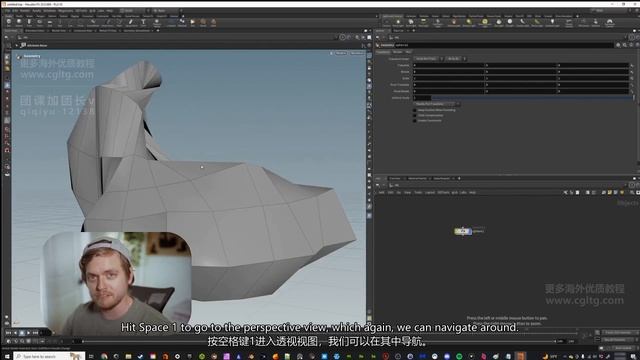Click the Rotate Y input field
This screenshot has width=640, height=360.
(521, 72)
